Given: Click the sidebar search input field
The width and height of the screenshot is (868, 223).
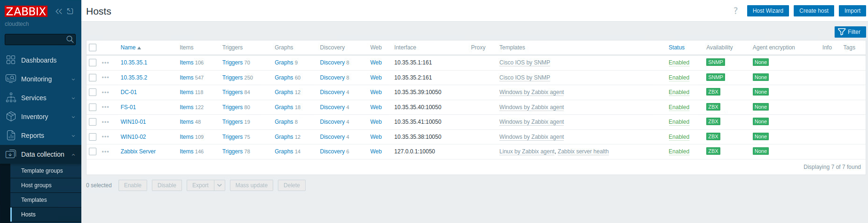Looking at the screenshot, I should point(35,40).
